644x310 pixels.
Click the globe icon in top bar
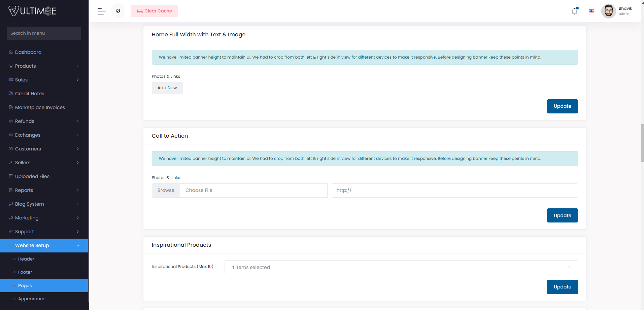point(118,11)
